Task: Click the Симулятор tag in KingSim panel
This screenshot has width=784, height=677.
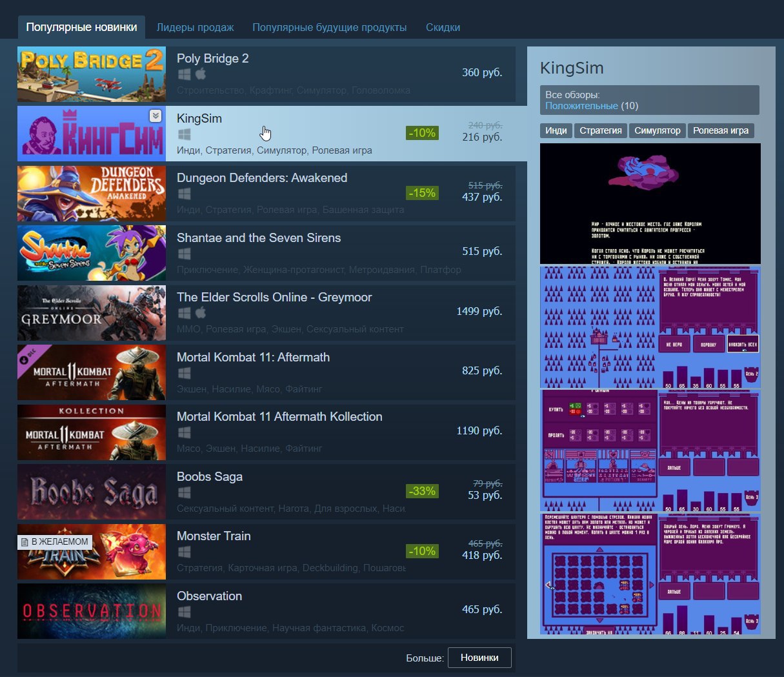Action: [x=657, y=130]
